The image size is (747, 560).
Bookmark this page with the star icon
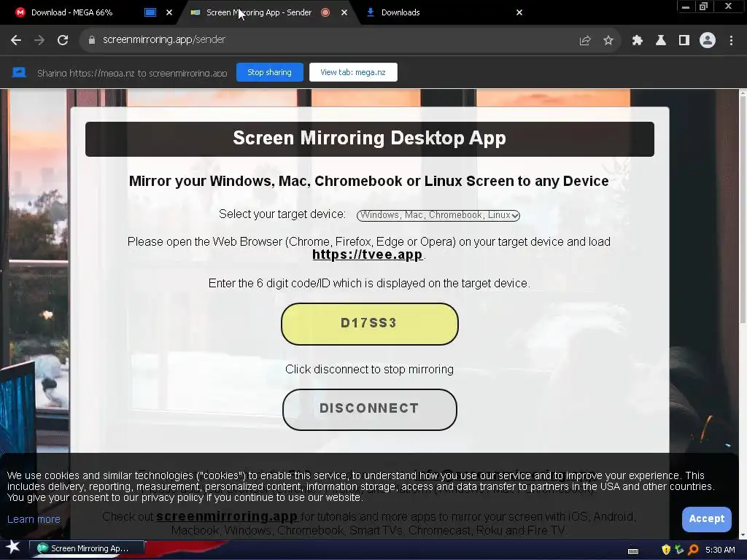tap(608, 41)
